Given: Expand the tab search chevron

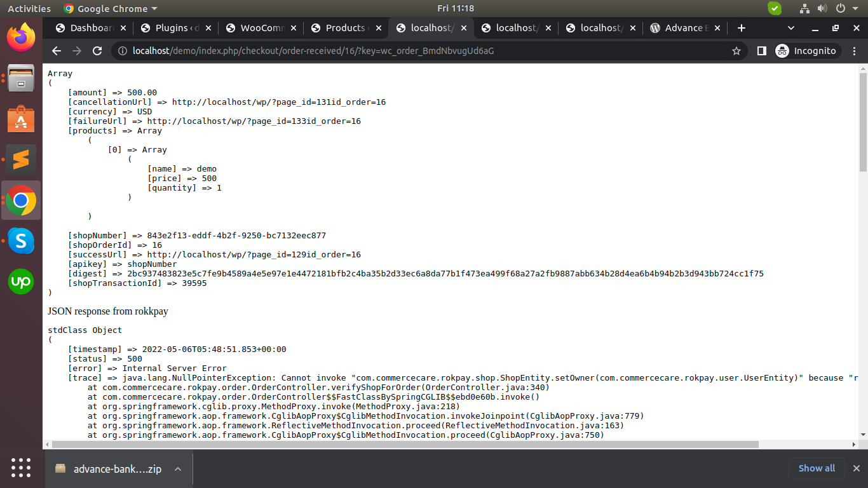Looking at the screenshot, I should (791, 28).
